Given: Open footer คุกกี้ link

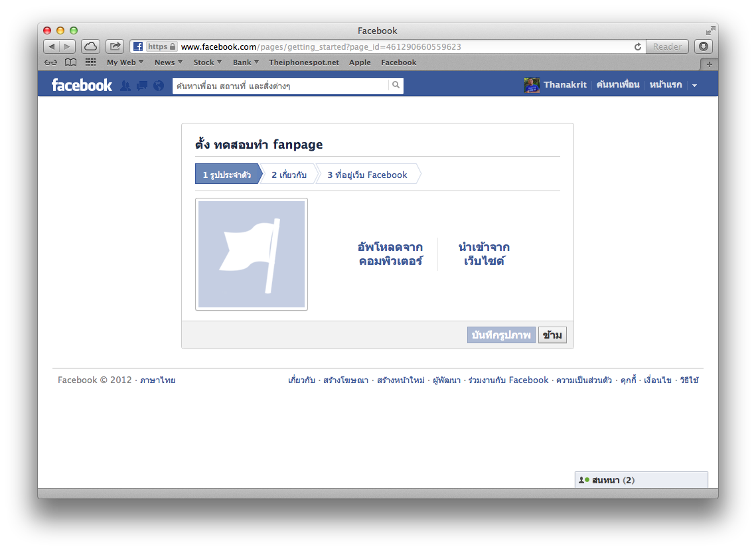Looking at the screenshot, I should click(629, 380).
